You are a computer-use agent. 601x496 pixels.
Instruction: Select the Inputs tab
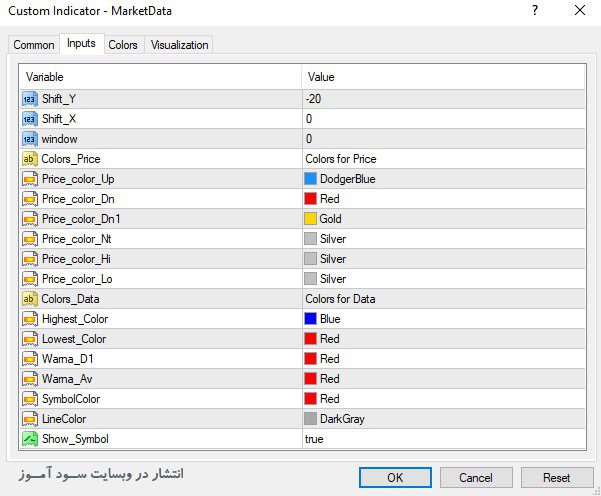(x=81, y=43)
